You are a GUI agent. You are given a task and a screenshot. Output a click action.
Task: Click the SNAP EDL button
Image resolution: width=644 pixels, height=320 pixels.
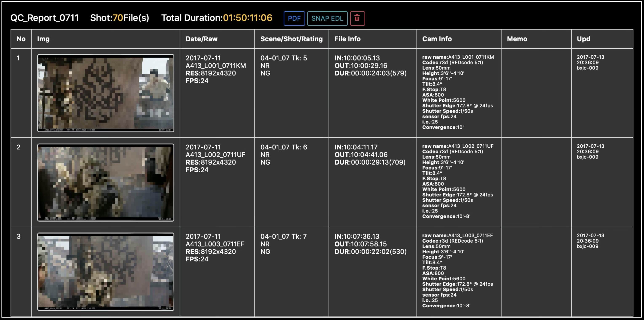point(327,18)
